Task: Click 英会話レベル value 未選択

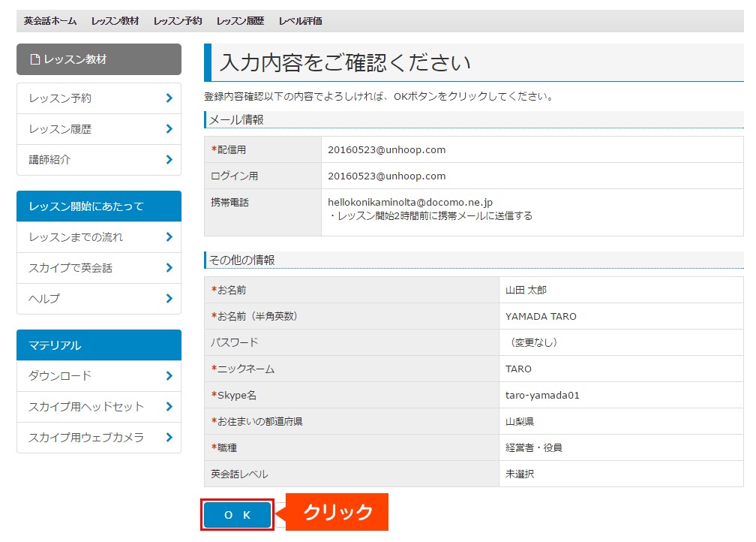Action: pos(520,474)
